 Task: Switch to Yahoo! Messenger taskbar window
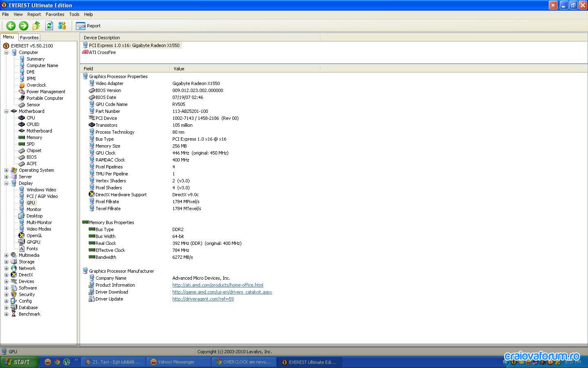click(x=178, y=362)
